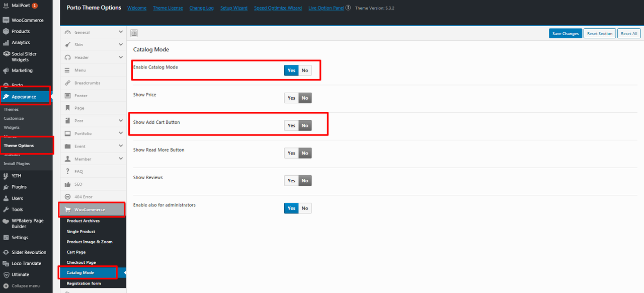This screenshot has height=293, width=644.
Task: Expand the Header section chevron
Action: pyautogui.click(x=121, y=57)
